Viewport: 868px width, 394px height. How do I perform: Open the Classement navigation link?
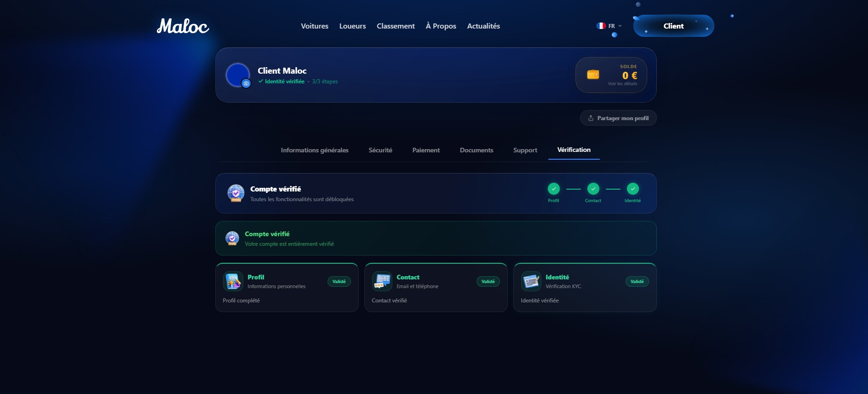pos(396,26)
